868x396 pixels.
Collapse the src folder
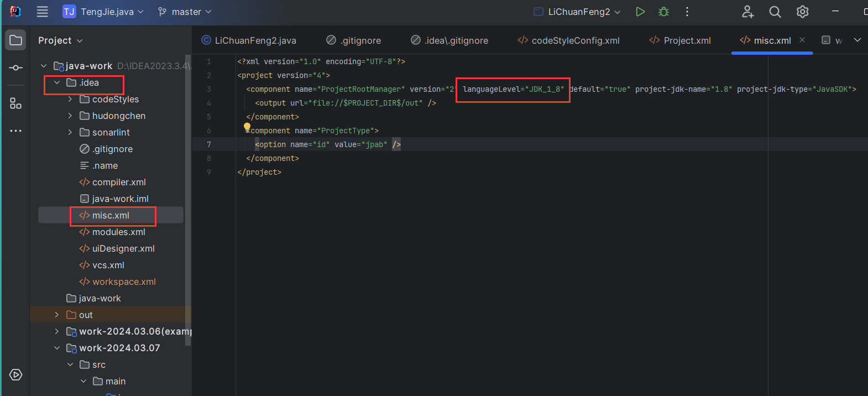[x=70, y=364]
